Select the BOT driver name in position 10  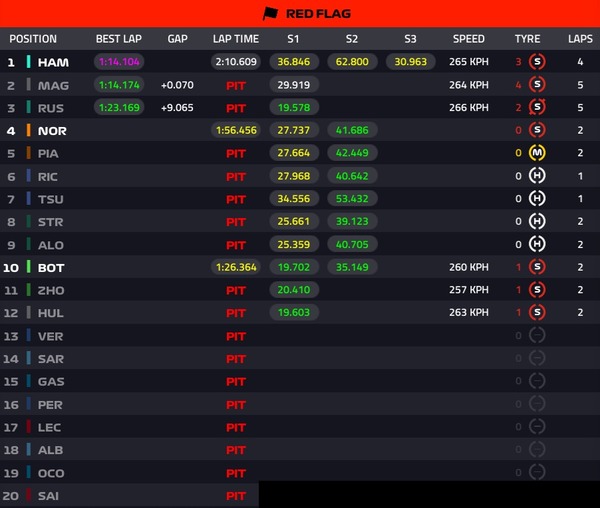click(x=51, y=268)
